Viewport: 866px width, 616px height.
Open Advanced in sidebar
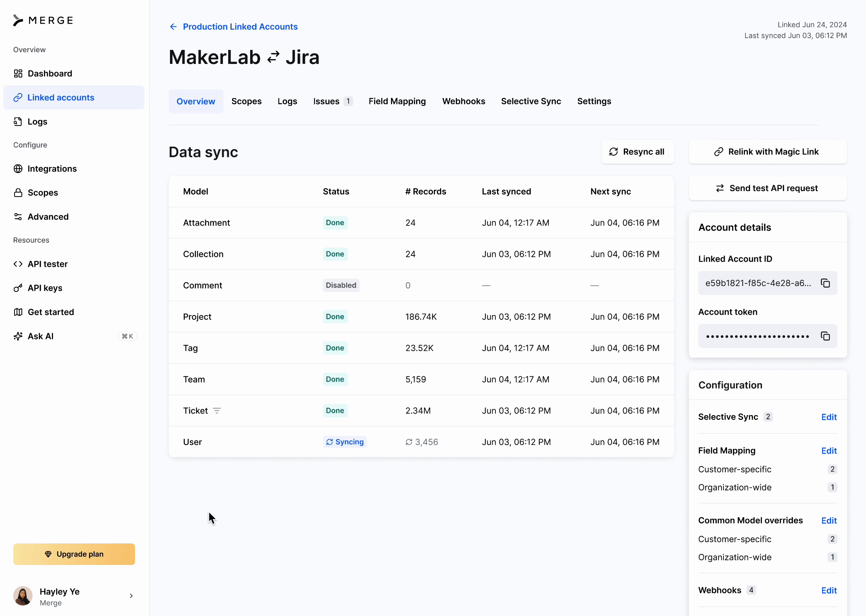(74, 217)
